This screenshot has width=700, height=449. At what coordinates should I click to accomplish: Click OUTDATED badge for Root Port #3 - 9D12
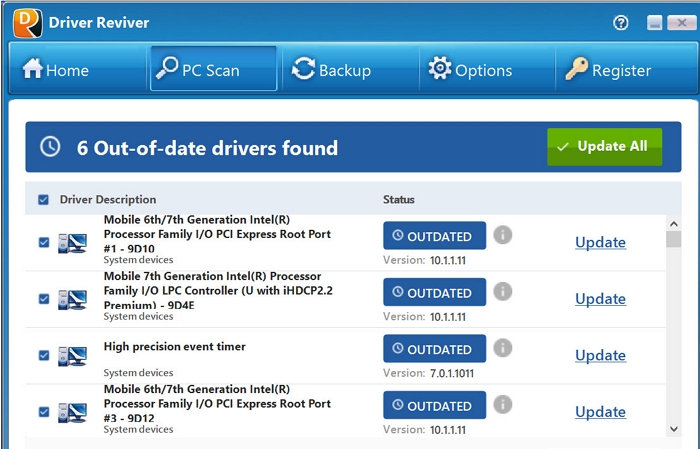434,405
